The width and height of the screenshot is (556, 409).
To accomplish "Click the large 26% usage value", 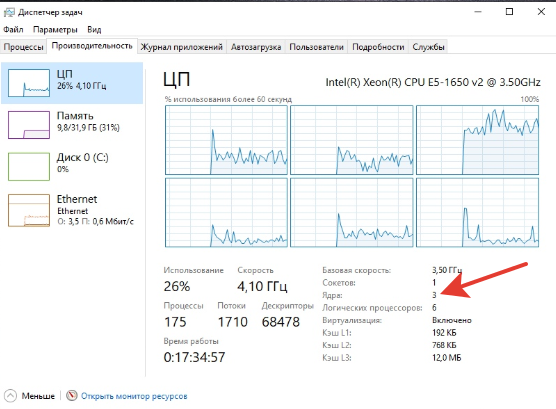I will 177,286.
